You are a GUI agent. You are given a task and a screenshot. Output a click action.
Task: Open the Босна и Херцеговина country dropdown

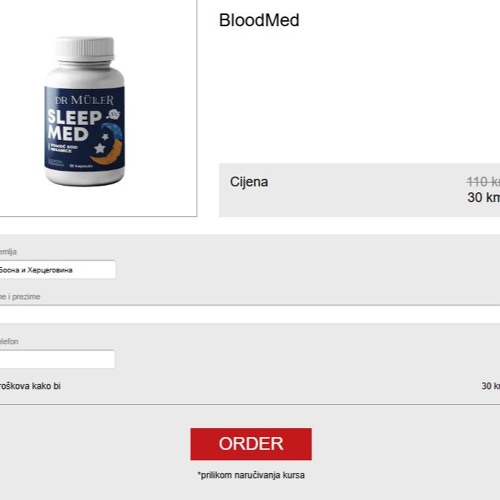(57, 270)
